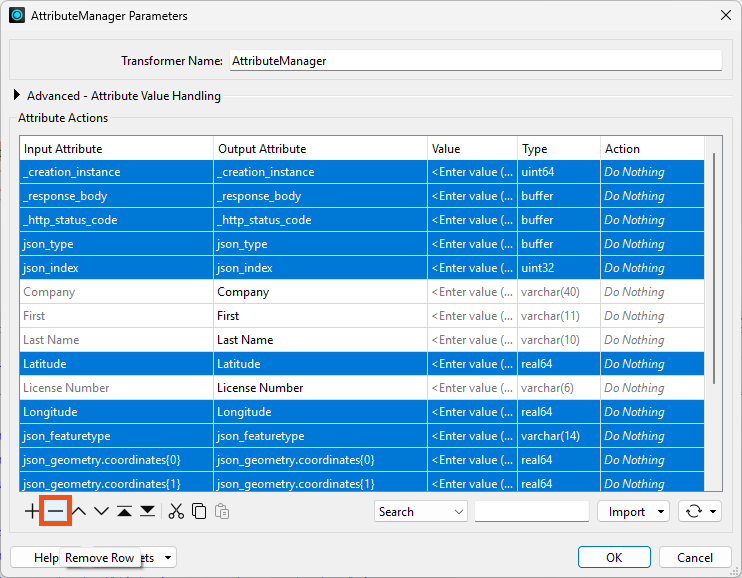The width and height of the screenshot is (742, 578).
Task: Click the First output attribute cell
Action: [320, 316]
